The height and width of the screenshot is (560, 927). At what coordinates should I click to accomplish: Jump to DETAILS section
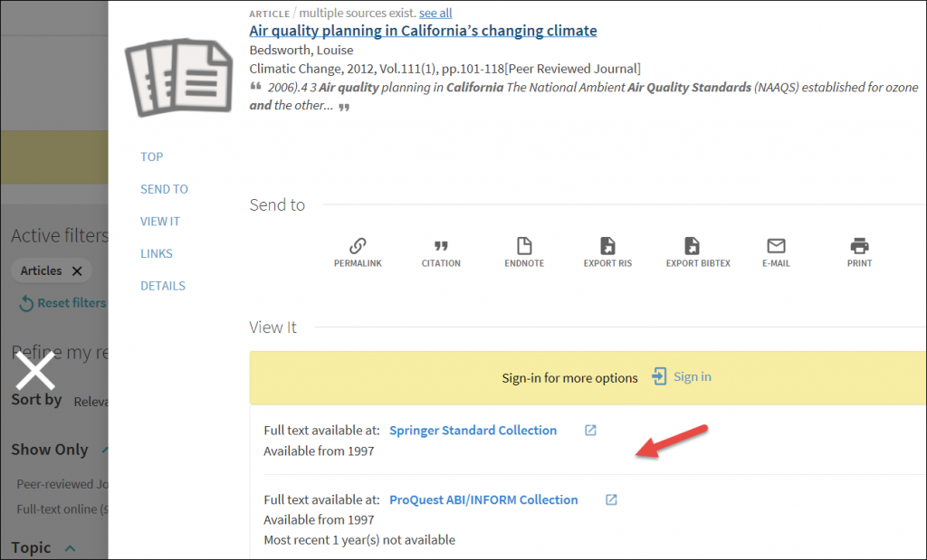pos(162,286)
